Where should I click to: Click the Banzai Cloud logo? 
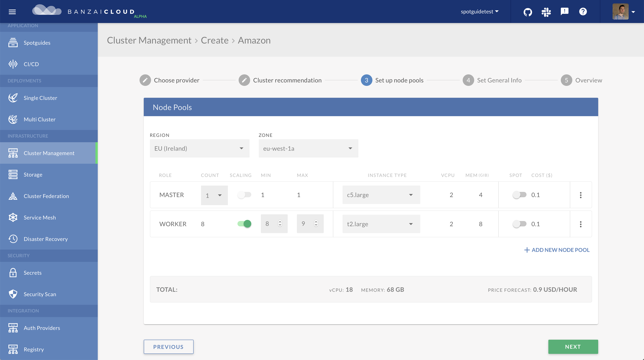[x=89, y=11]
